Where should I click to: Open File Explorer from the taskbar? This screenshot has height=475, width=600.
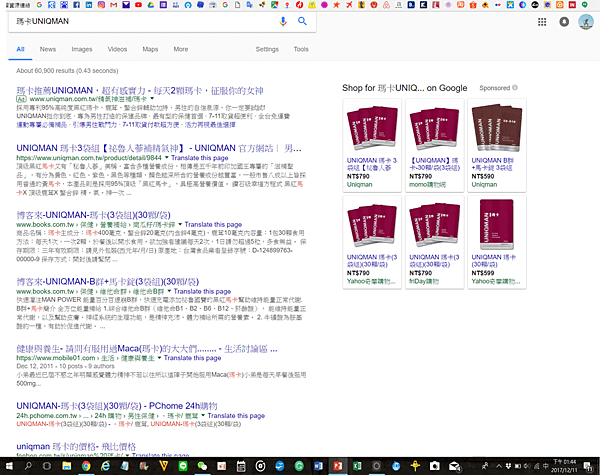[67, 466]
